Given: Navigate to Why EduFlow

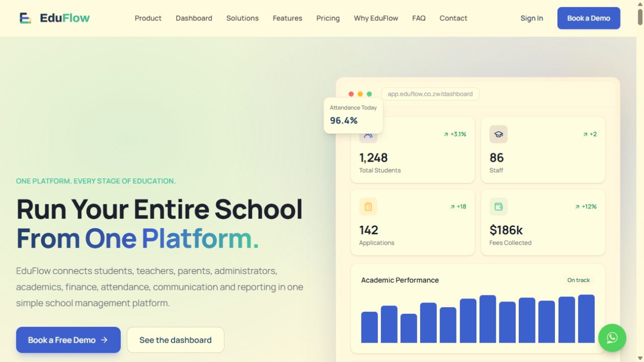Looking at the screenshot, I should pos(376,18).
